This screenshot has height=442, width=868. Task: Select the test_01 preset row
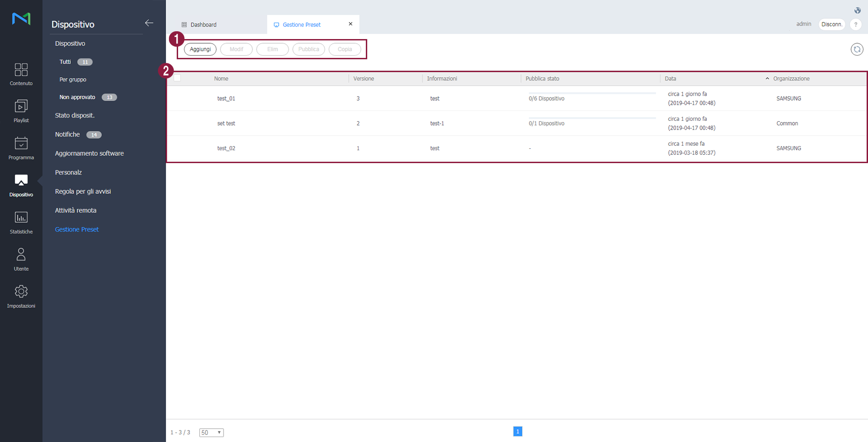[226, 98]
